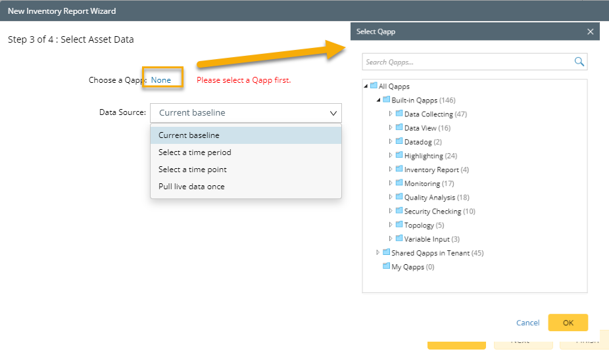Click the search magnifier icon in Select Qapp

(579, 62)
